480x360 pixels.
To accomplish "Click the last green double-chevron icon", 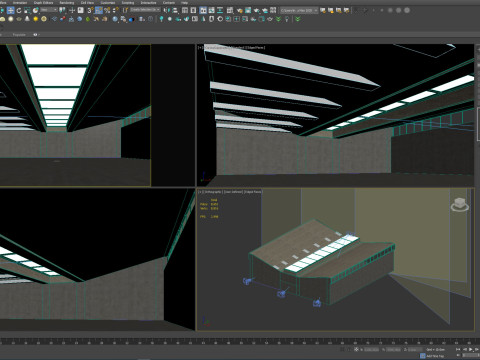I will pos(297,19).
